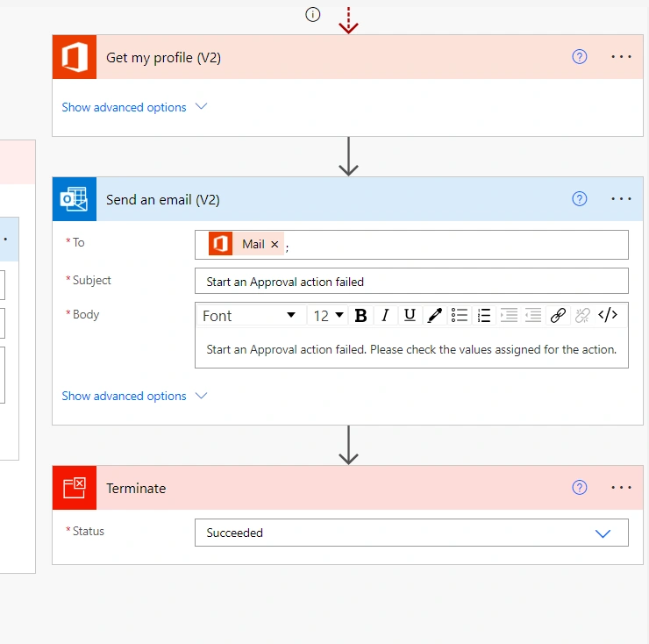The width and height of the screenshot is (649, 644).
Task: Open the font color highlighter tool
Action: coord(435,316)
